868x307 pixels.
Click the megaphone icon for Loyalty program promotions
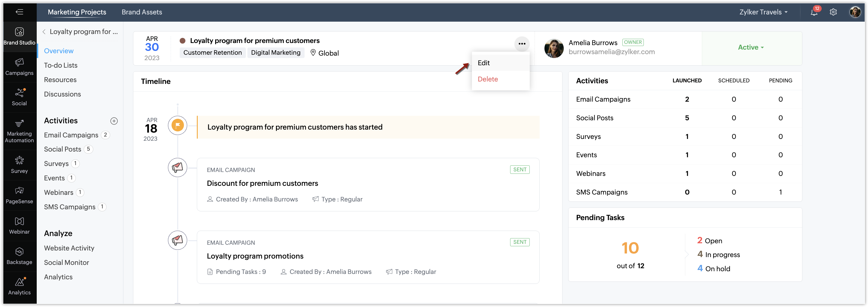(178, 240)
